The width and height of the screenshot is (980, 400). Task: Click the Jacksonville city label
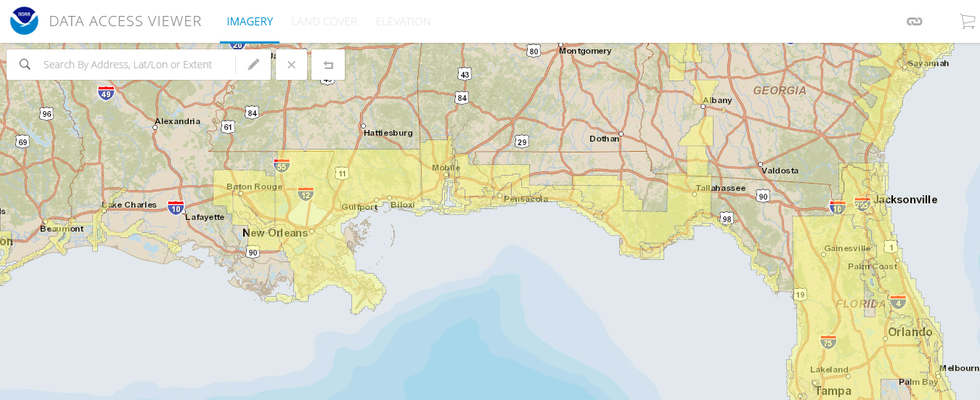tap(905, 200)
